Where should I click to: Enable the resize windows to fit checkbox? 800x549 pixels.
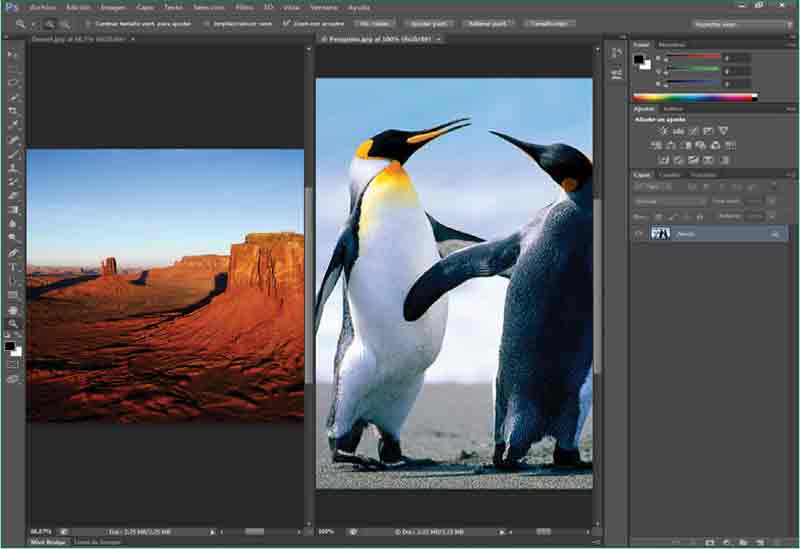[x=88, y=23]
